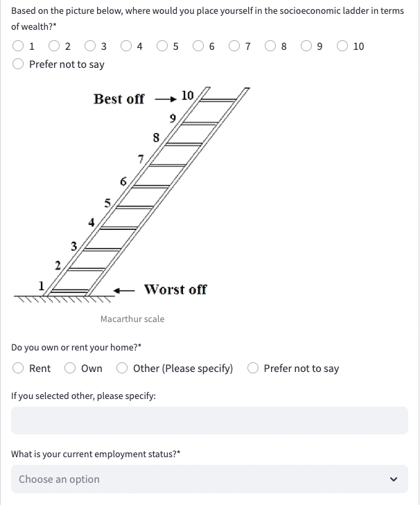Click the Macarthur scale caption
The width and height of the screenshot is (420, 505).
(x=132, y=319)
